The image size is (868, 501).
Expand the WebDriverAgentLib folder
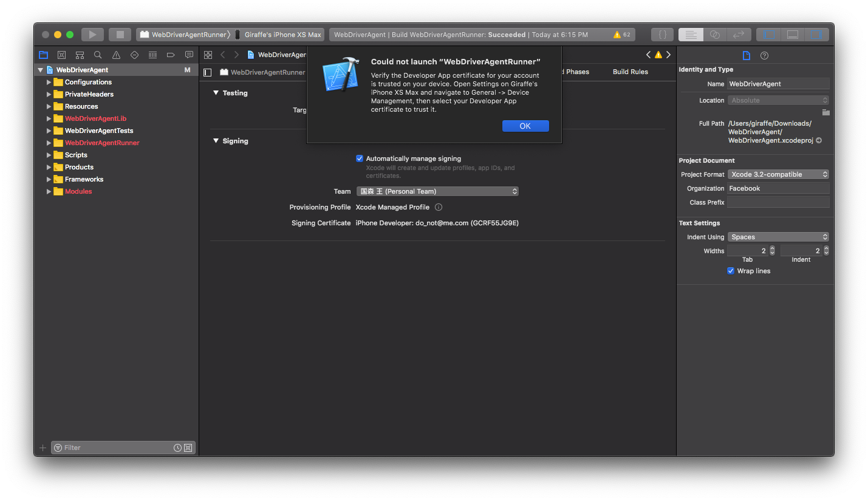click(49, 118)
